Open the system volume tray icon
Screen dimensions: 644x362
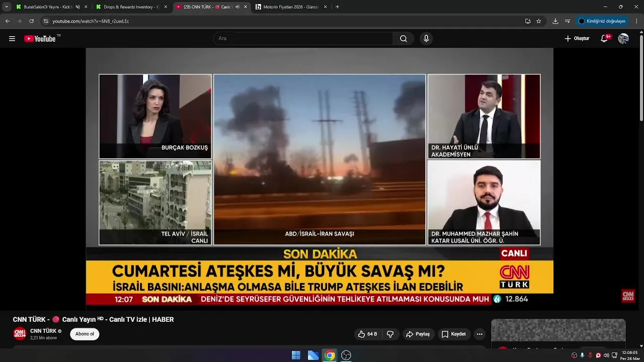607,355
